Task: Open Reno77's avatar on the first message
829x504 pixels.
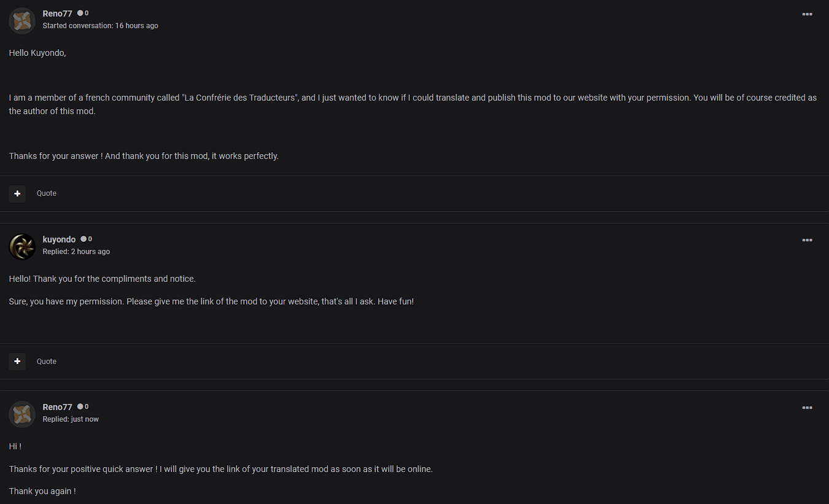Action: [x=22, y=20]
